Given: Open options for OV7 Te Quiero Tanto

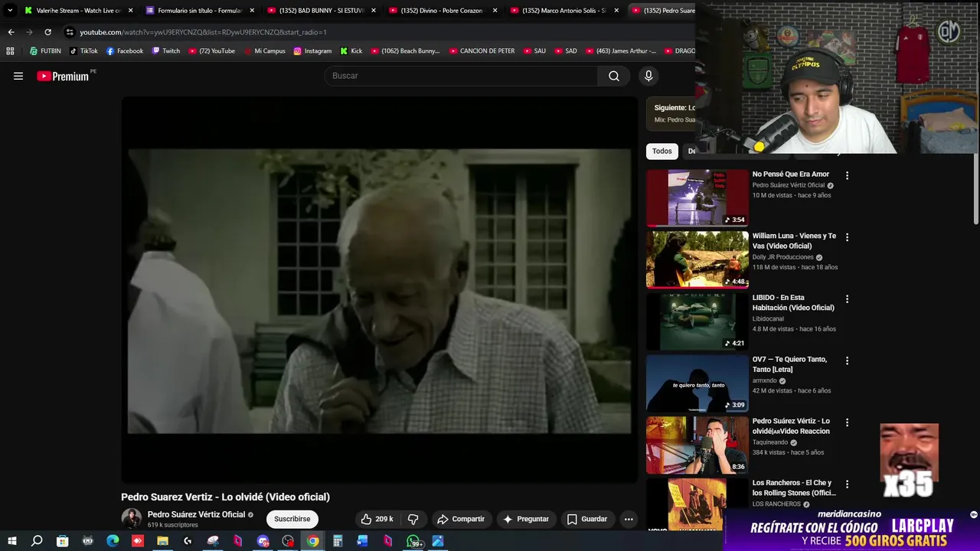Looking at the screenshot, I should click(x=847, y=360).
